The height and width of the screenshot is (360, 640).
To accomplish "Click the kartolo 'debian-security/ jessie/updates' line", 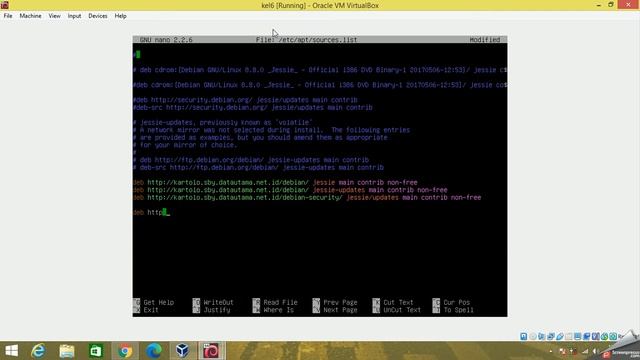I will 307,198.
